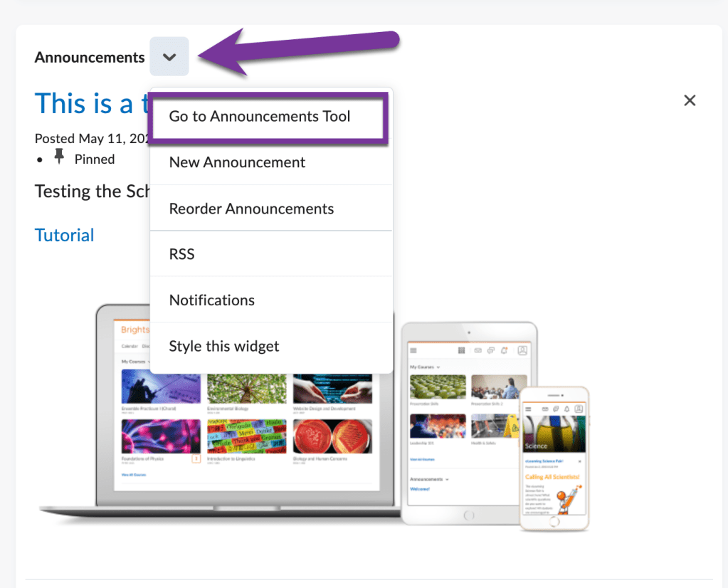728x588 pixels.
Task: Click the Pinned pushpin icon
Action: tap(60, 158)
